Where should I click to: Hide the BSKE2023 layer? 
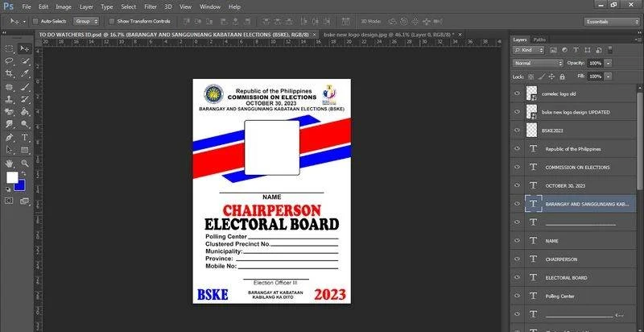[517, 131]
